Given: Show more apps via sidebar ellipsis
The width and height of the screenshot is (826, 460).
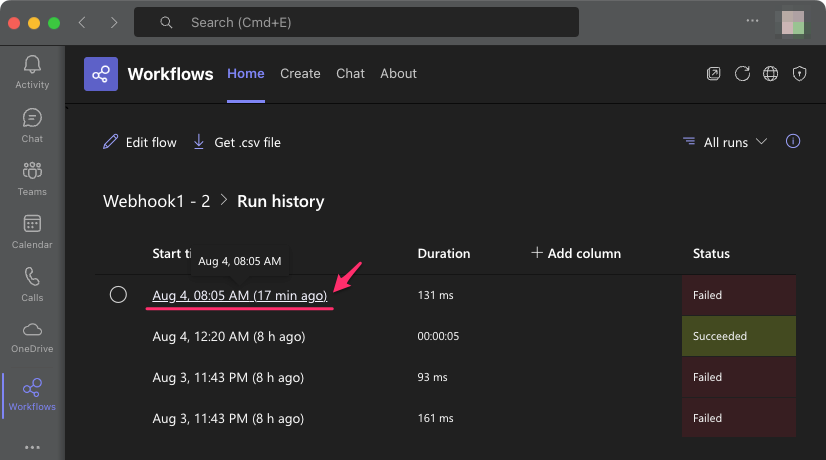Looking at the screenshot, I should coord(32,447).
